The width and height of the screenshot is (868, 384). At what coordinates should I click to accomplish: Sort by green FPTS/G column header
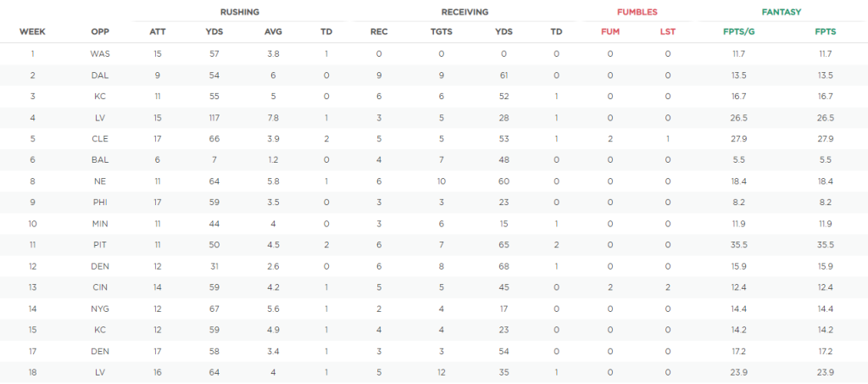(x=739, y=31)
